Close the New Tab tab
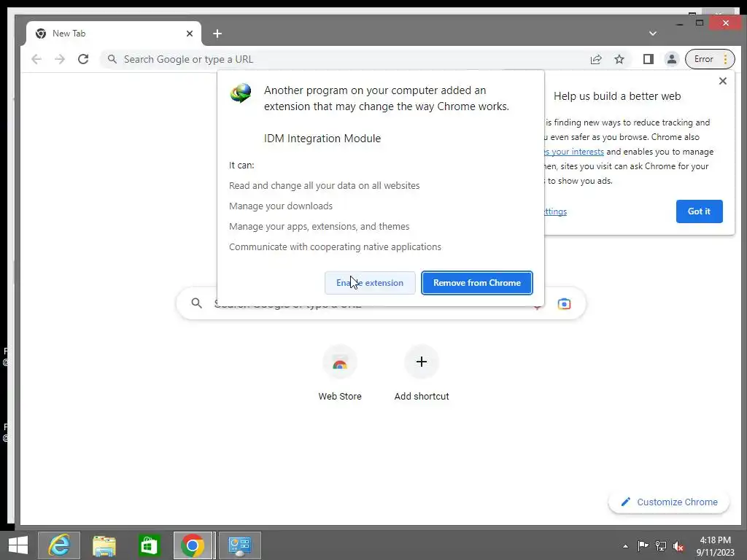Image resolution: width=747 pixels, height=560 pixels. [x=190, y=34]
